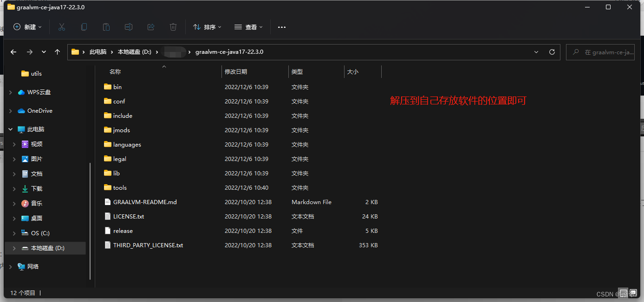Image resolution: width=644 pixels, height=302 pixels.
Task: Expand the OS (C:) drive node
Action: 14,233
